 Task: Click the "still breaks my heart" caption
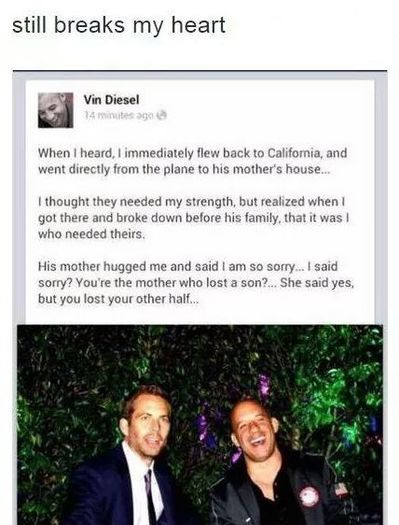tap(119, 25)
